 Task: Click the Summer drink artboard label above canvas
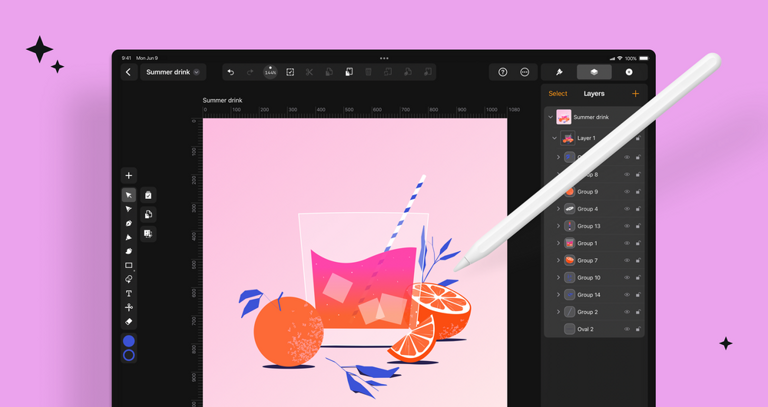point(222,100)
